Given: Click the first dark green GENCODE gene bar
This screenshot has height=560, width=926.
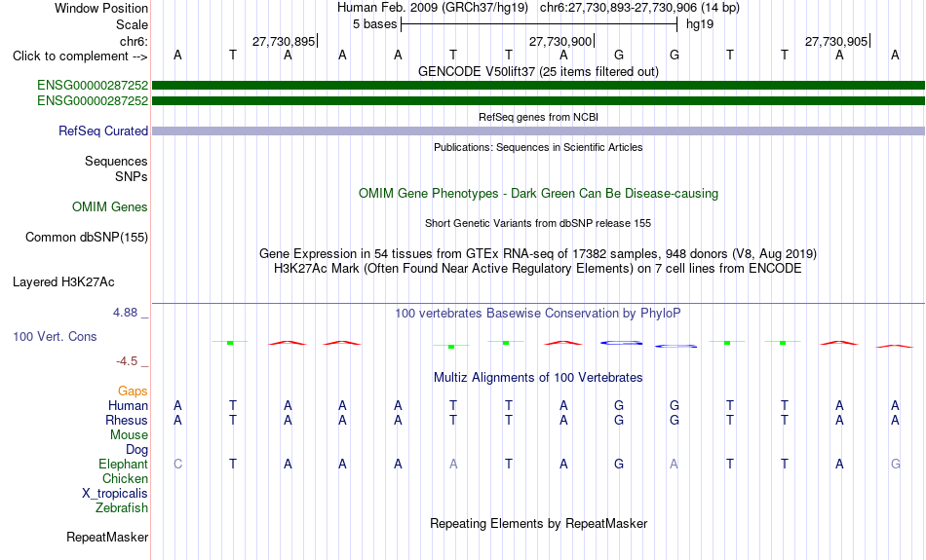Looking at the screenshot, I should (x=538, y=85).
